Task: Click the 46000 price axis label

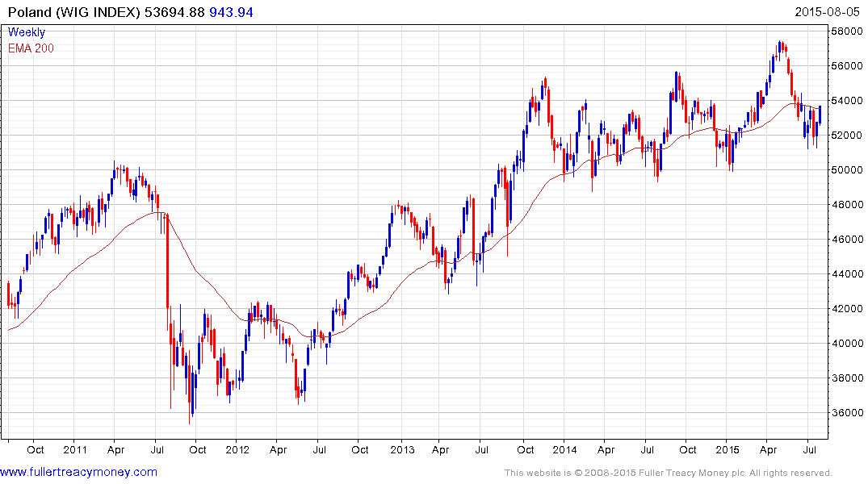Action: 846,240
